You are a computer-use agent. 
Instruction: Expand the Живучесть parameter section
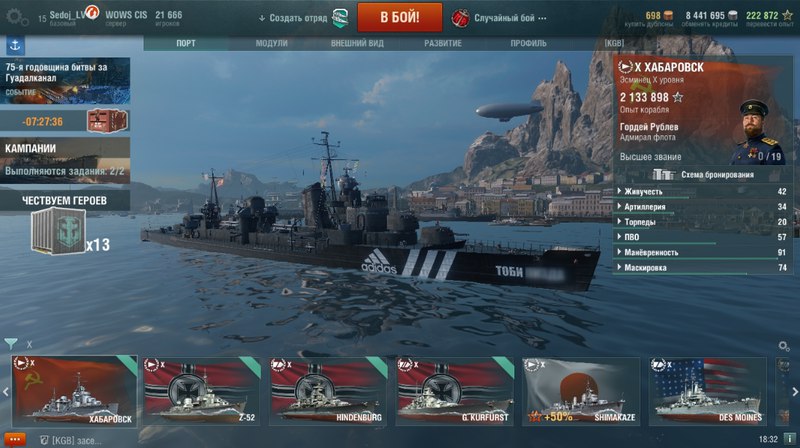click(703, 191)
